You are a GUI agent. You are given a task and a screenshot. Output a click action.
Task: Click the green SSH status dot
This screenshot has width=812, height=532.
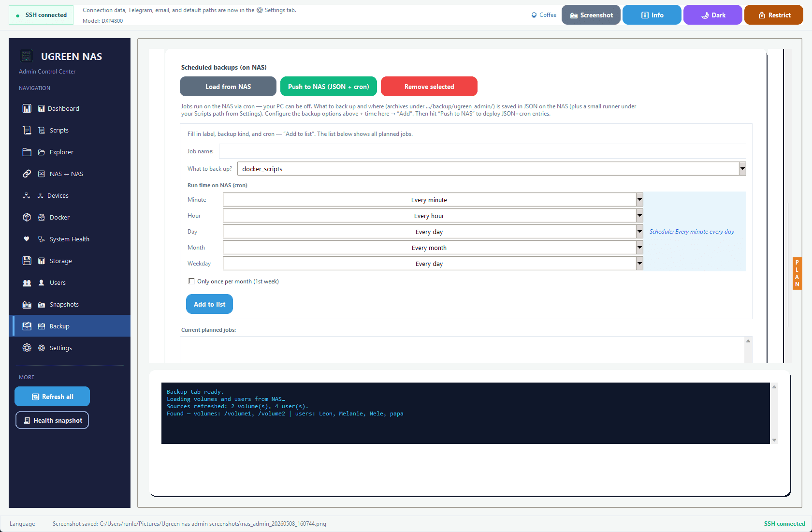click(x=18, y=15)
